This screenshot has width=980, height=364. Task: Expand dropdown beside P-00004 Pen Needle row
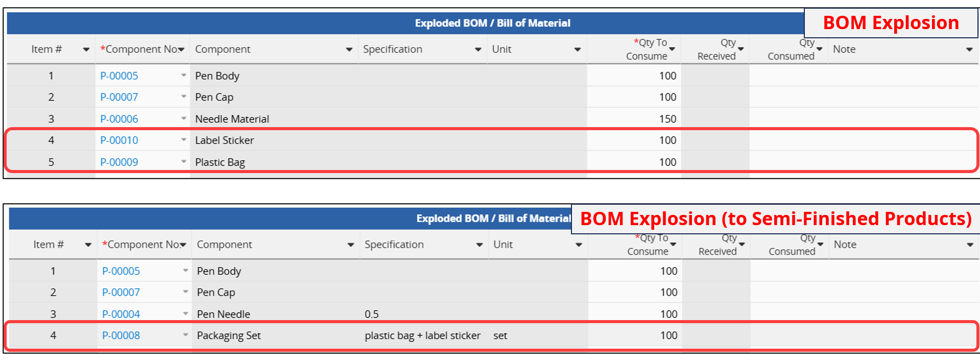pos(185,314)
